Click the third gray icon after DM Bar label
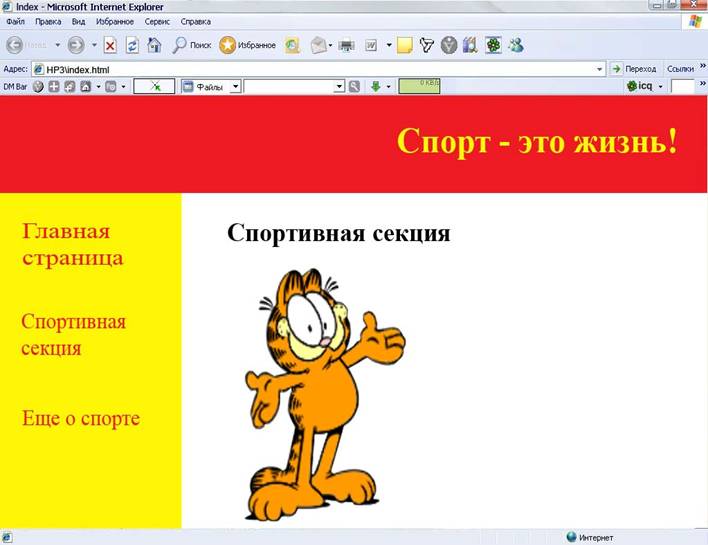 pos(70,86)
